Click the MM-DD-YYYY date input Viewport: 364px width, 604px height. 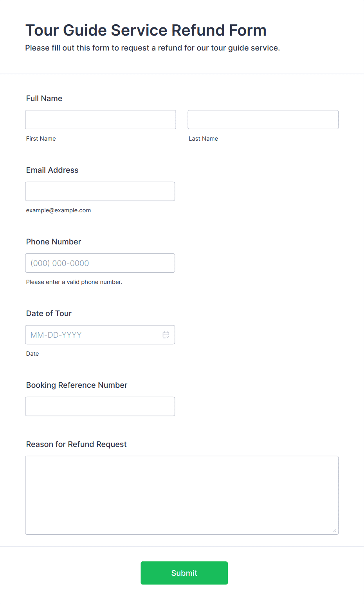[x=100, y=335]
